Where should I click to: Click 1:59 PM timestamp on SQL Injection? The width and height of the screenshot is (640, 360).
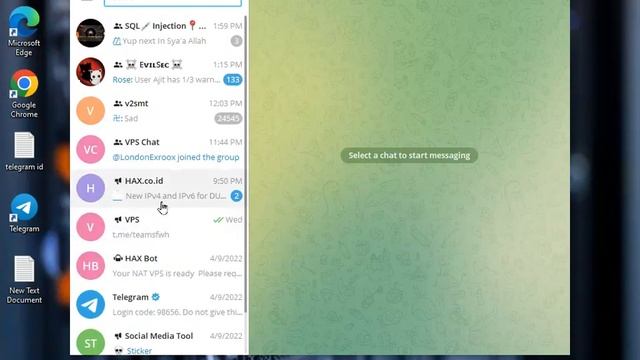[227, 26]
